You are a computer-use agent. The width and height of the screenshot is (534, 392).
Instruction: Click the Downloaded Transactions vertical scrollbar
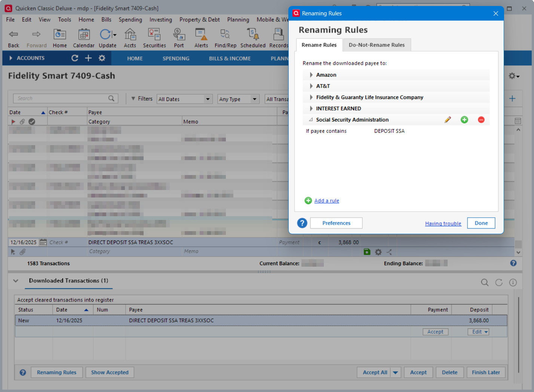coord(518,335)
